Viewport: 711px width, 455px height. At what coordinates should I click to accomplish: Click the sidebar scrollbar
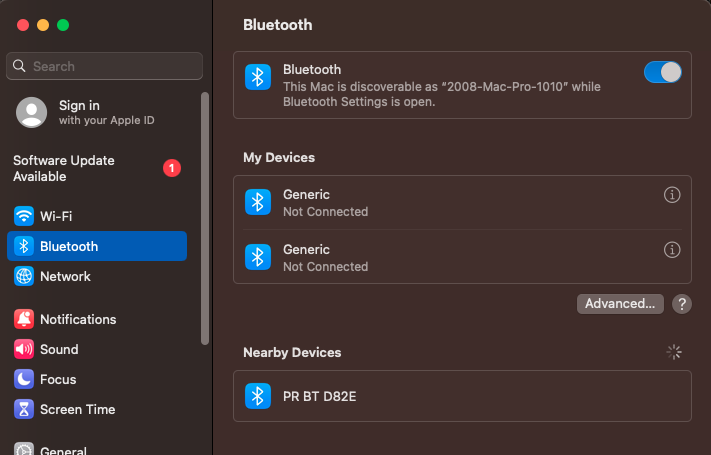coord(205,218)
